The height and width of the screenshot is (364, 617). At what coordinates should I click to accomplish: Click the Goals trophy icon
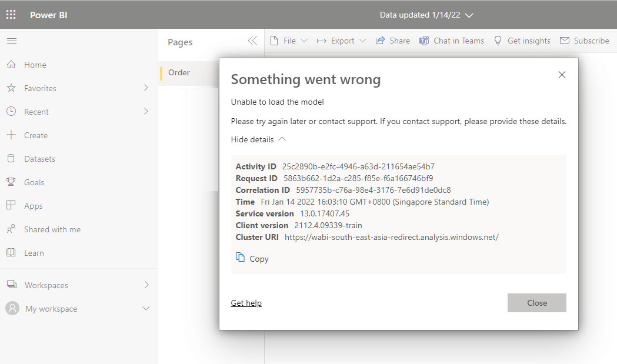11,182
